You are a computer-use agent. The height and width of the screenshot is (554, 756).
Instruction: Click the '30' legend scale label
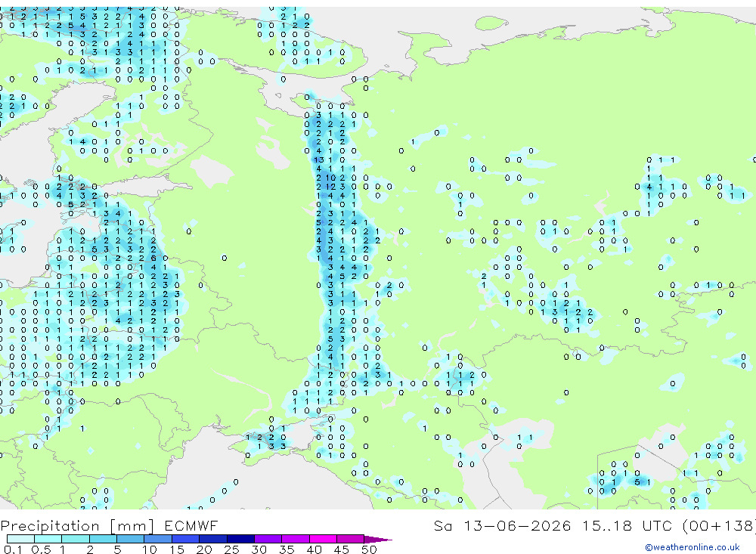click(259, 549)
